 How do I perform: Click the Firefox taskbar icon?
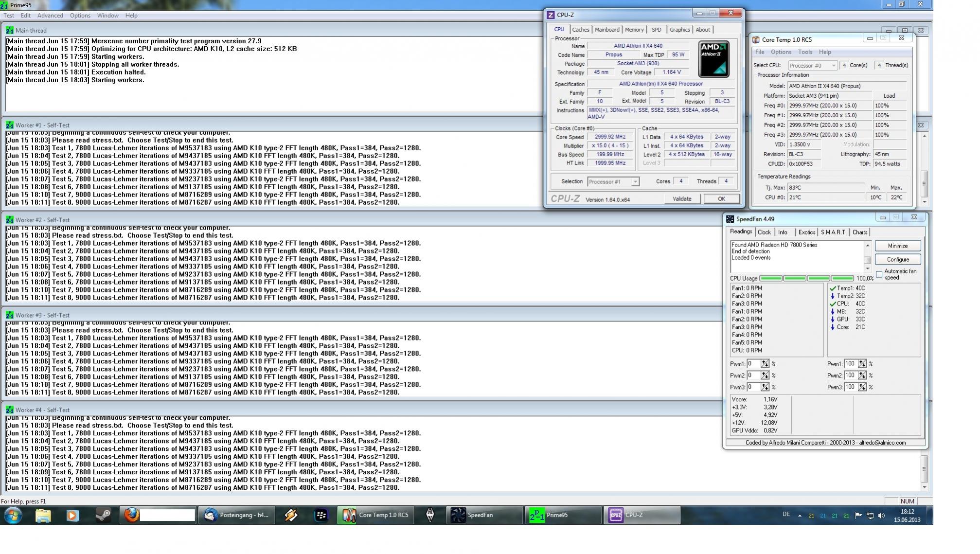coord(131,515)
